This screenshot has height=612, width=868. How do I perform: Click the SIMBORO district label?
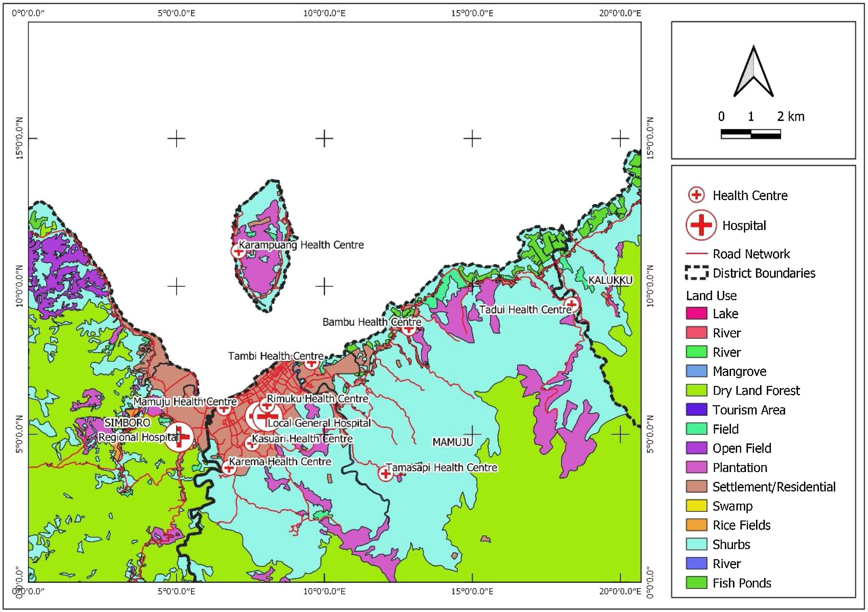point(127,423)
